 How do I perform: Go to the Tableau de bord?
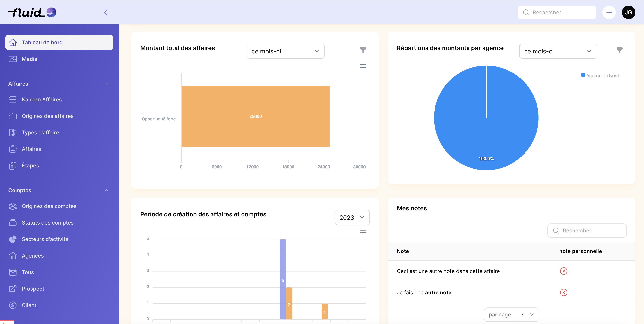coord(42,42)
